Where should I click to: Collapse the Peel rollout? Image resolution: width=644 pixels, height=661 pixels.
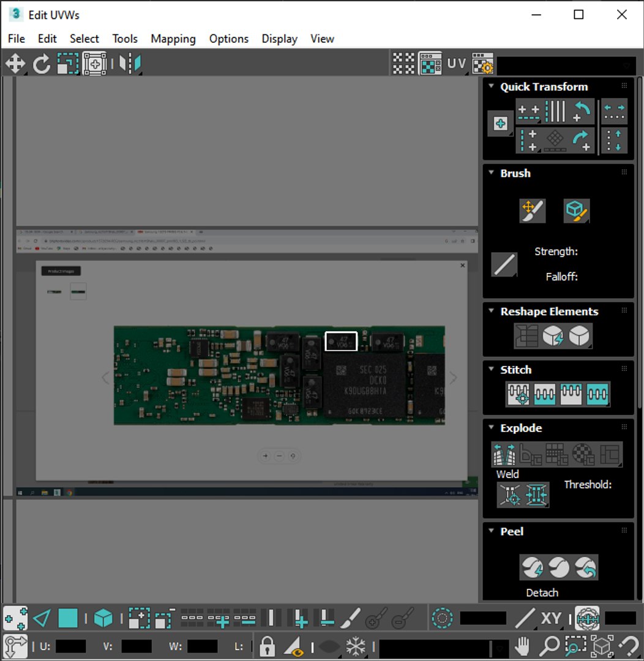click(492, 530)
